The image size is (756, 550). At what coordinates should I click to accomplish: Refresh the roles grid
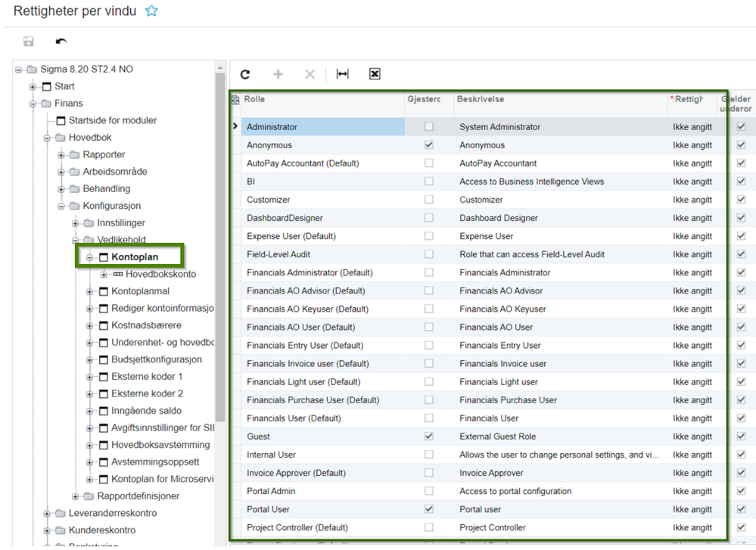[245, 74]
